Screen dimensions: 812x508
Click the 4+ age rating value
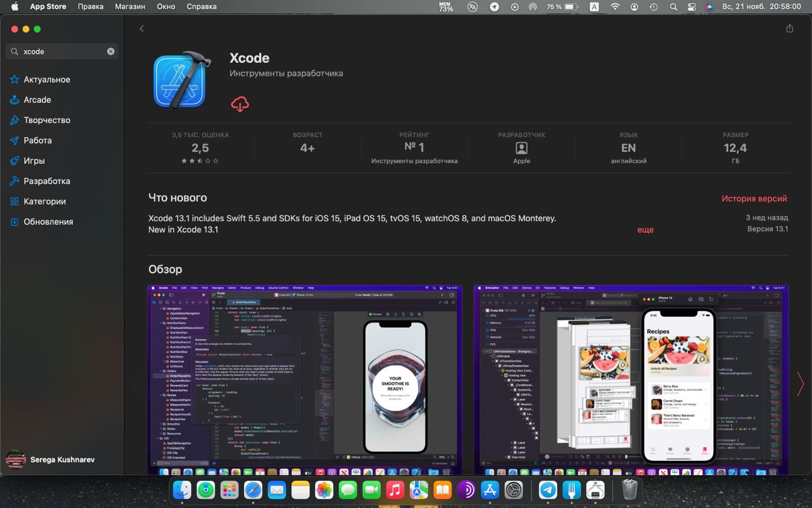(308, 148)
